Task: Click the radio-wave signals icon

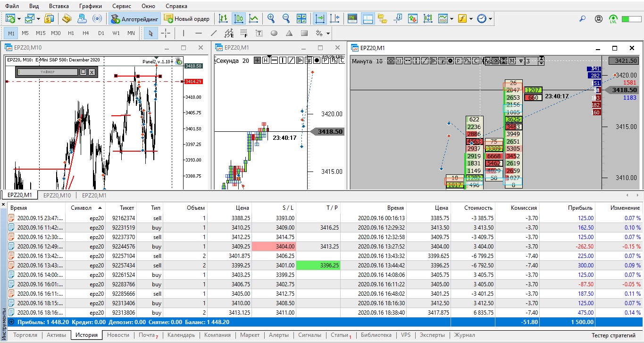Action: pos(97,19)
